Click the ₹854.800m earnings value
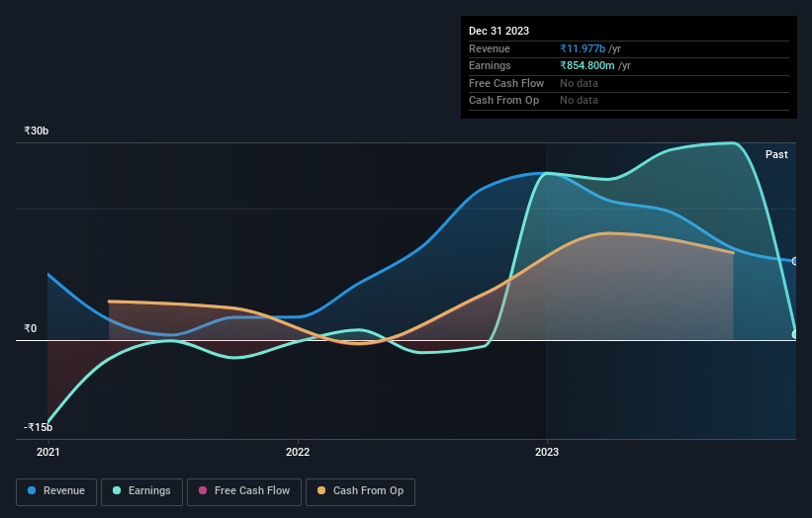Screen dimensions: 812x518 click(587, 65)
